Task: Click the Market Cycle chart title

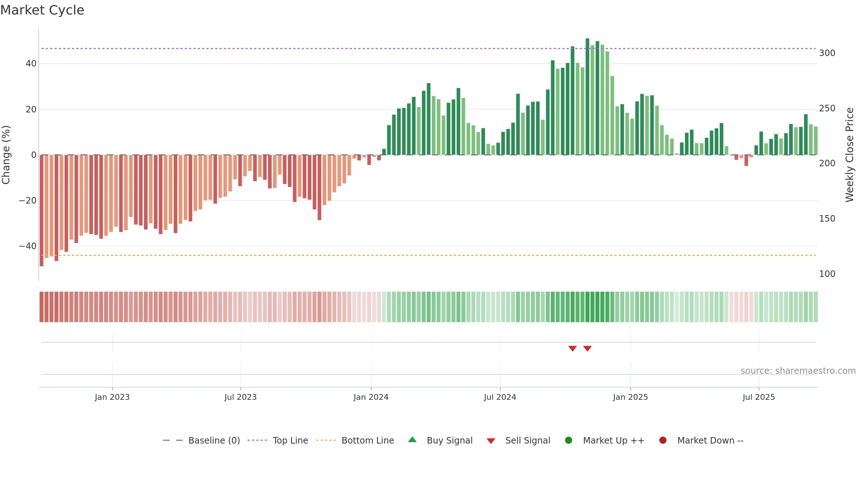Action: pos(42,10)
